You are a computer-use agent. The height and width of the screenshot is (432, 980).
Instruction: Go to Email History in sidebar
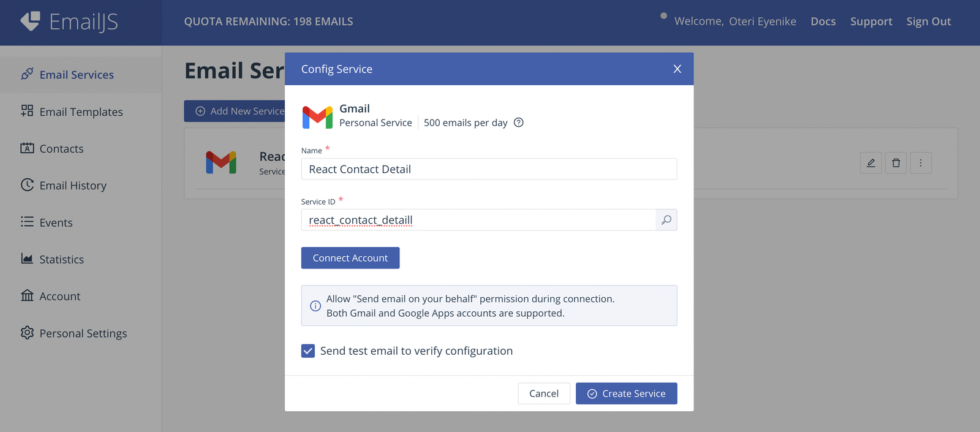(x=73, y=186)
